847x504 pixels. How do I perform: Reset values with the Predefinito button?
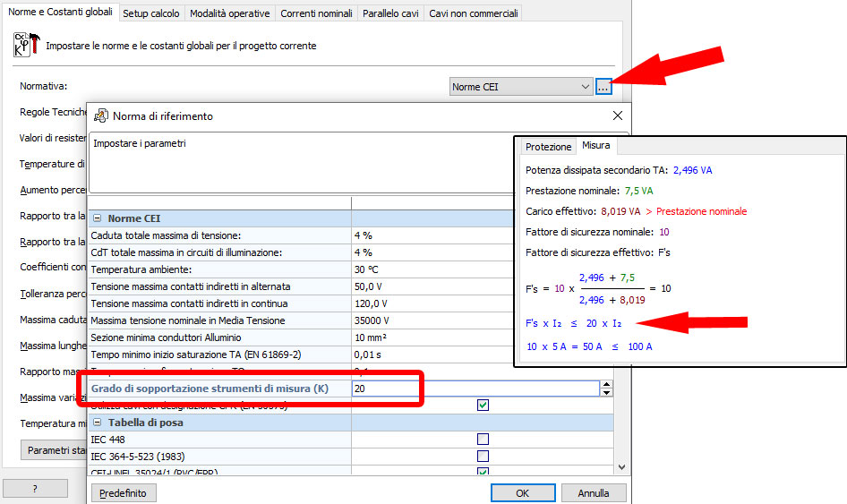tap(124, 492)
